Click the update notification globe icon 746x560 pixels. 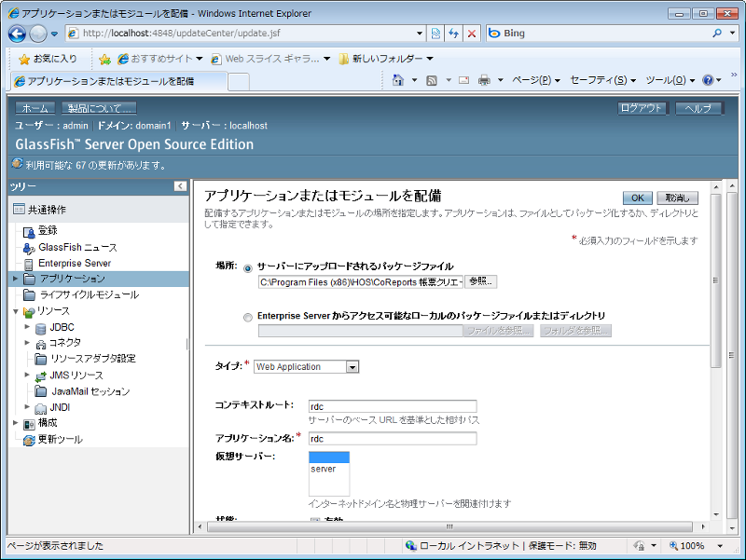point(17,164)
